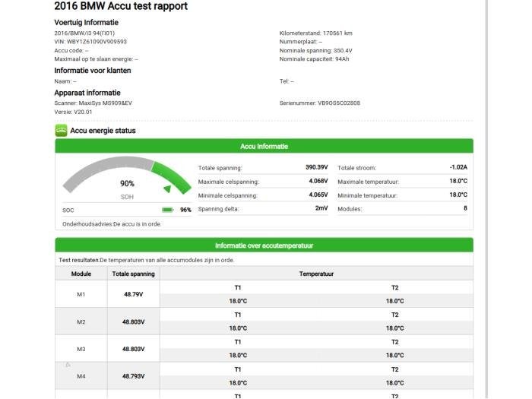The image size is (532, 399).
Task: Click the Informatie voor klanten heading
Action: point(93,71)
